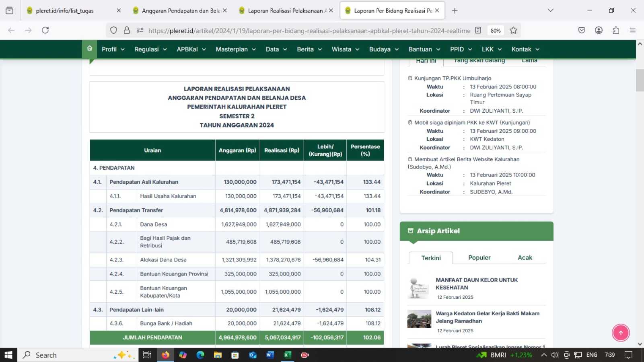Image resolution: width=644 pixels, height=362 pixels.
Task: Open the ENG language indicator
Action: click(x=592, y=355)
